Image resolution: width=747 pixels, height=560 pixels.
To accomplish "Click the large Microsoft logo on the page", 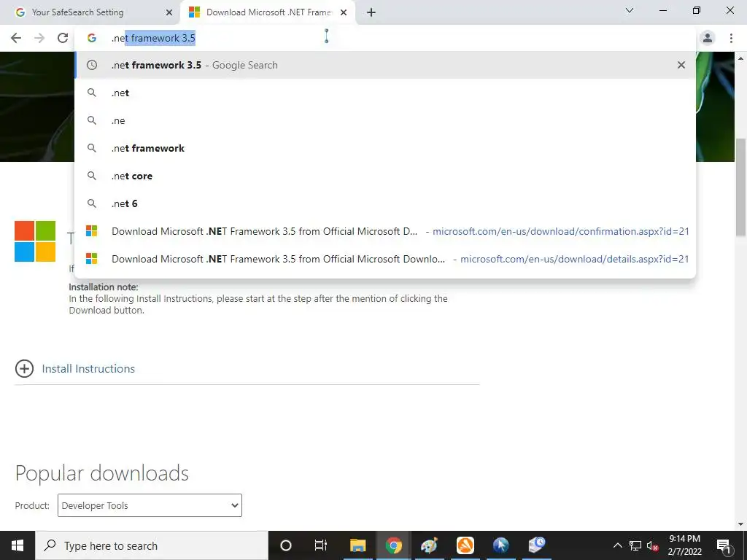I will 35,241.
